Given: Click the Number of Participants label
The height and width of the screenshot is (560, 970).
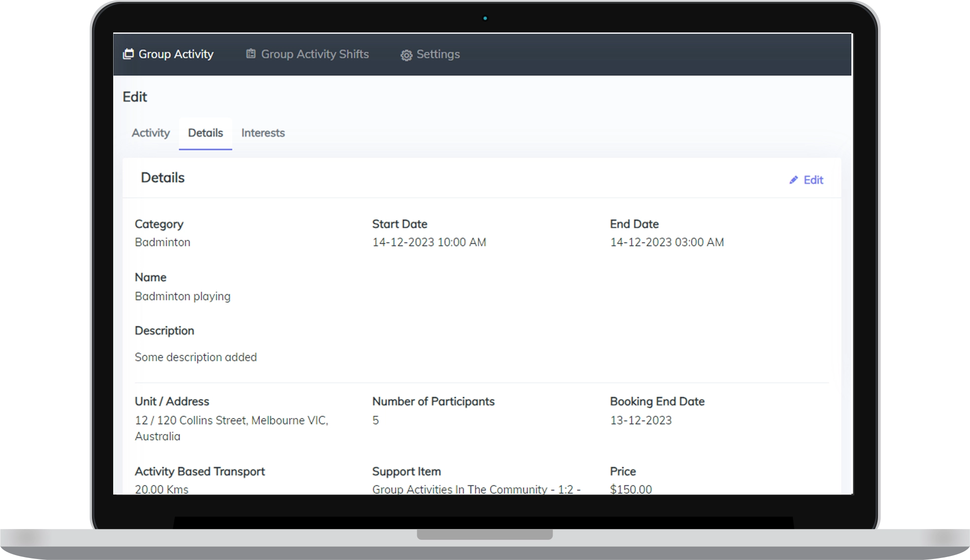Looking at the screenshot, I should (433, 402).
